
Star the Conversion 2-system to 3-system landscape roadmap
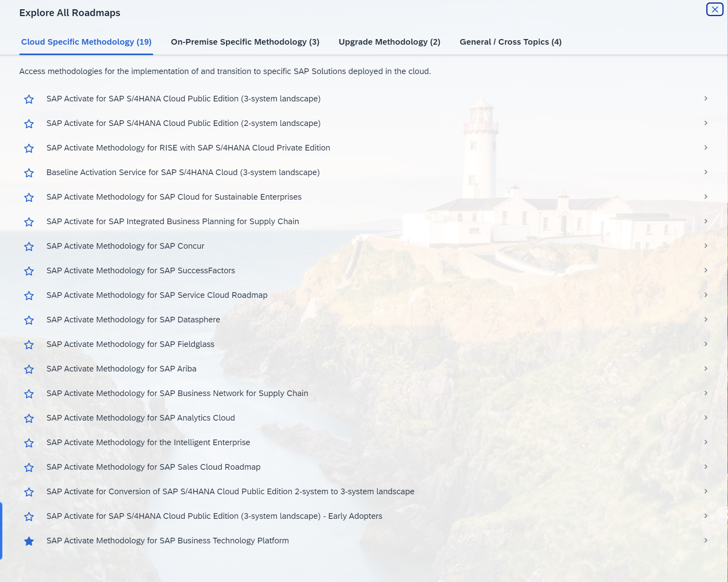click(x=29, y=492)
